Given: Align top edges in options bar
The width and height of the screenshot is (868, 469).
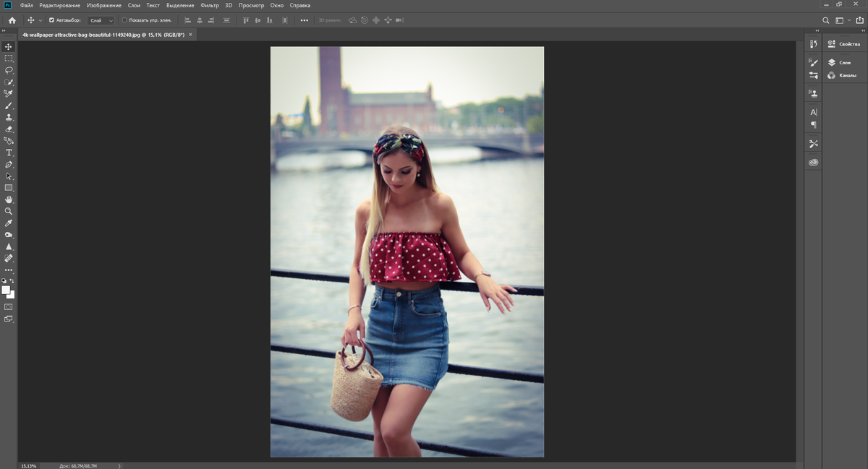Looking at the screenshot, I should click(x=246, y=20).
